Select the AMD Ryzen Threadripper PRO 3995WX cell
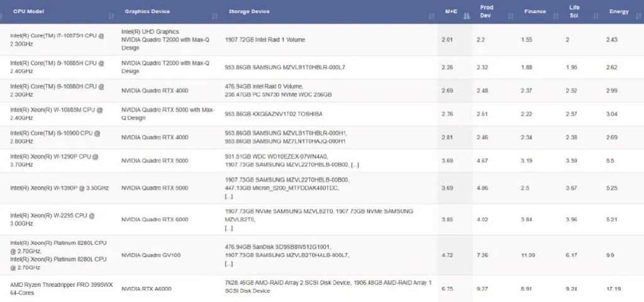Image resolution: width=644 pixels, height=302 pixels. (x=62, y=289)
